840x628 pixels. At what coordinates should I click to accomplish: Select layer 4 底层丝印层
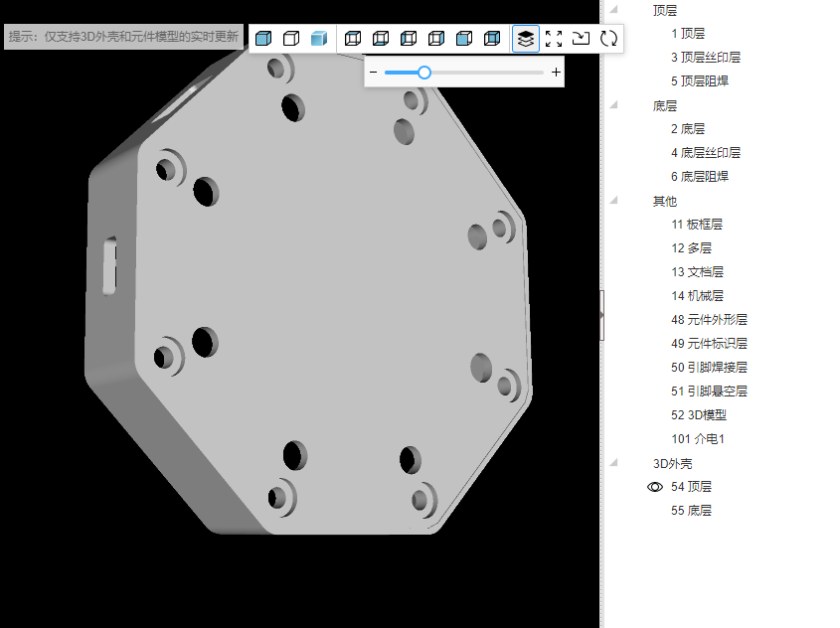[706, 153]
